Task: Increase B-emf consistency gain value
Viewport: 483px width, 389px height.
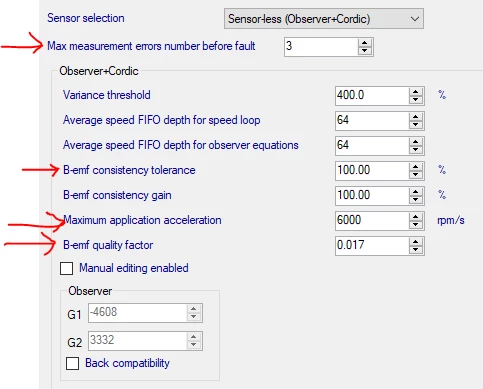Action: tap(416, 192)
